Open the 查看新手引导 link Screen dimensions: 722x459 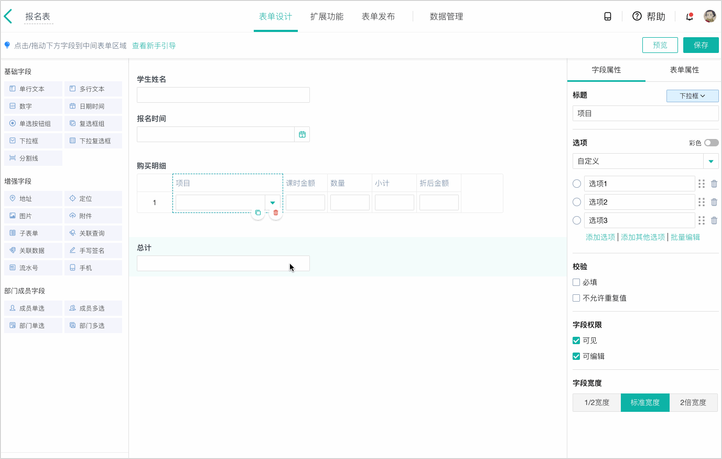pos(154,46)
